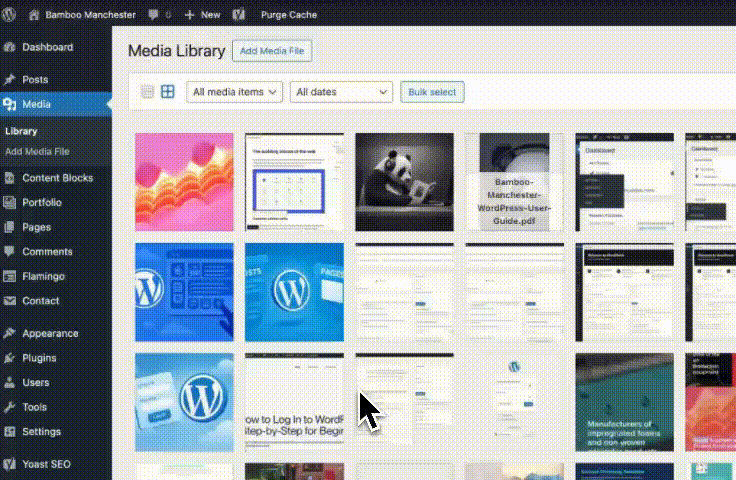Open the panda reading thumbnail

click(x=405, y=182)
